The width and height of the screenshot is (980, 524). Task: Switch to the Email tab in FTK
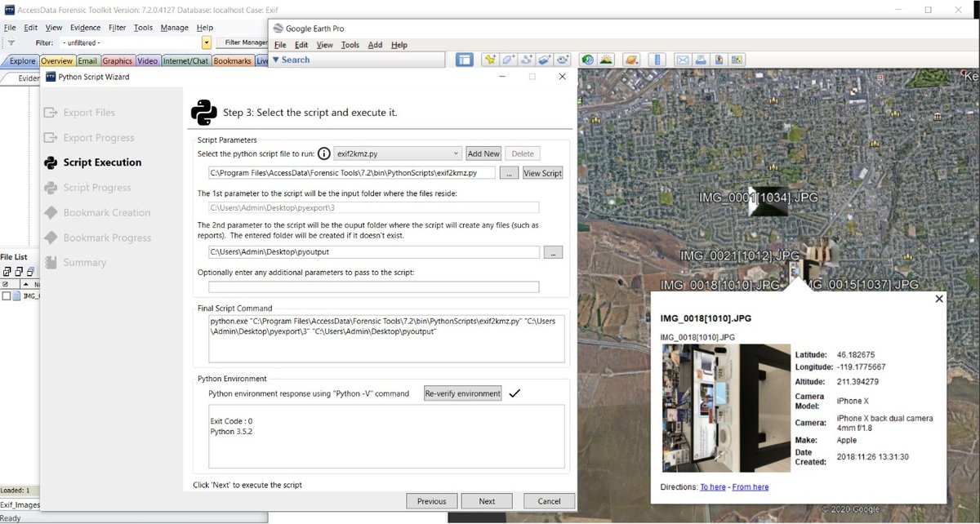[x=87, y=60]
